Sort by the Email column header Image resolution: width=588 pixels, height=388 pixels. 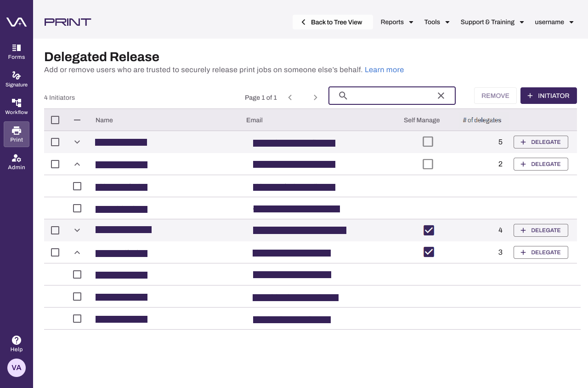[x=254, y=120]
